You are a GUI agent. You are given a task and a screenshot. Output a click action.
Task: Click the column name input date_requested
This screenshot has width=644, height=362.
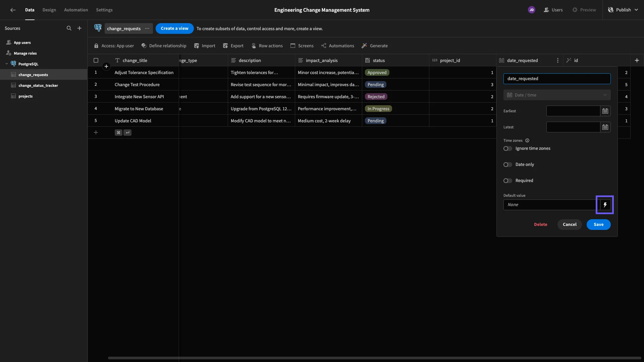pos(557,79)
